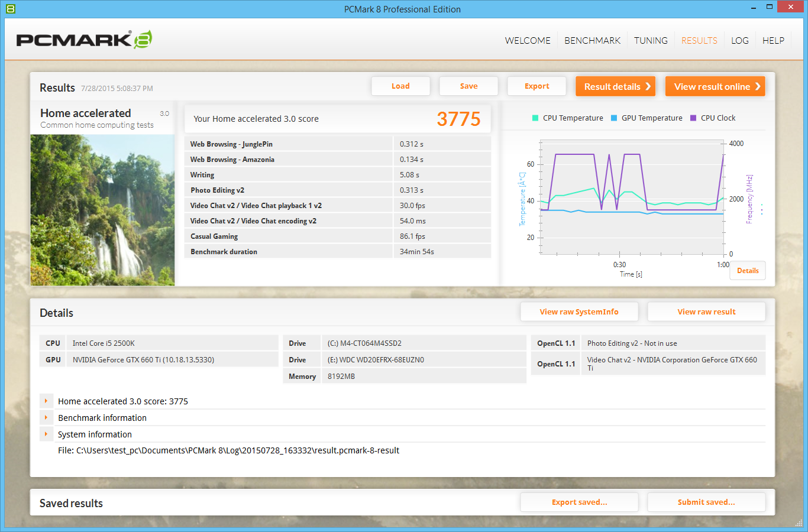Click the PCMark 8 logo
808x532 pixels.
pos(84,40)
